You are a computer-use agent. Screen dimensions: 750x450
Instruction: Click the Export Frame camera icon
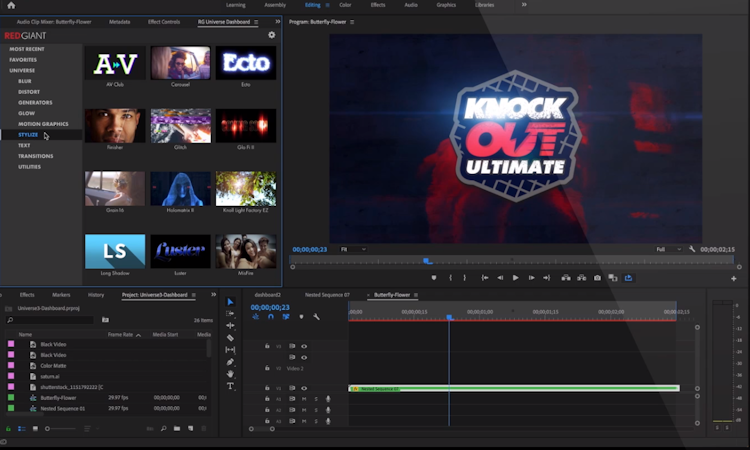pyautogui.click(x=597, y=278)
